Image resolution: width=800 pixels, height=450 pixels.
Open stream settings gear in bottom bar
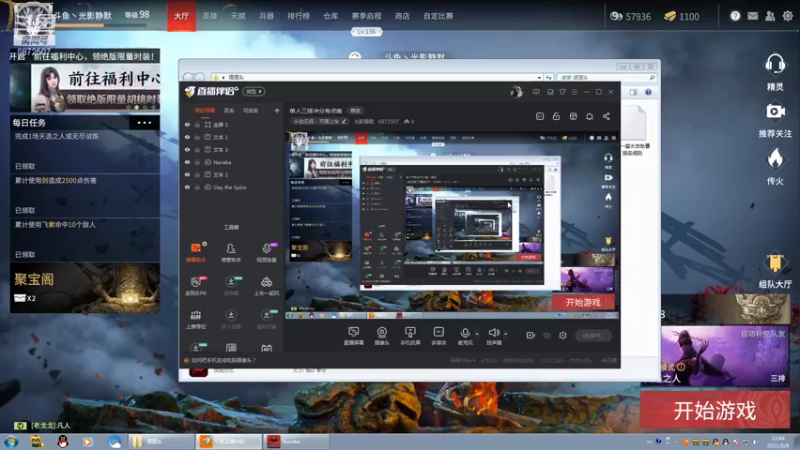pyautogui.click(x=563, y=335)
